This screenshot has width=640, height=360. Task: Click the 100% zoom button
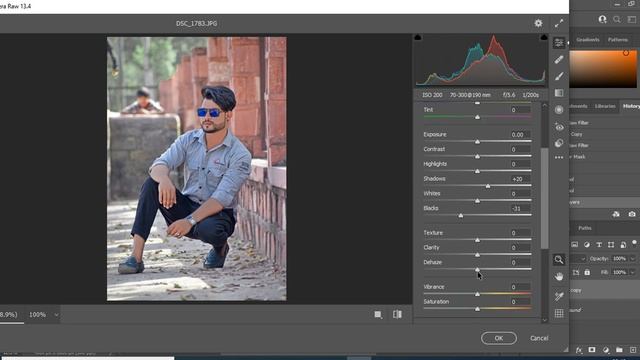[37, 315]
